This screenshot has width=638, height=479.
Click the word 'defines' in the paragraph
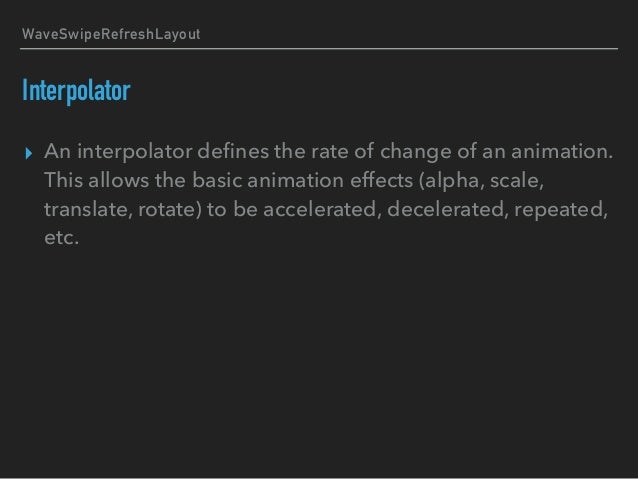(x=233, y=151)
